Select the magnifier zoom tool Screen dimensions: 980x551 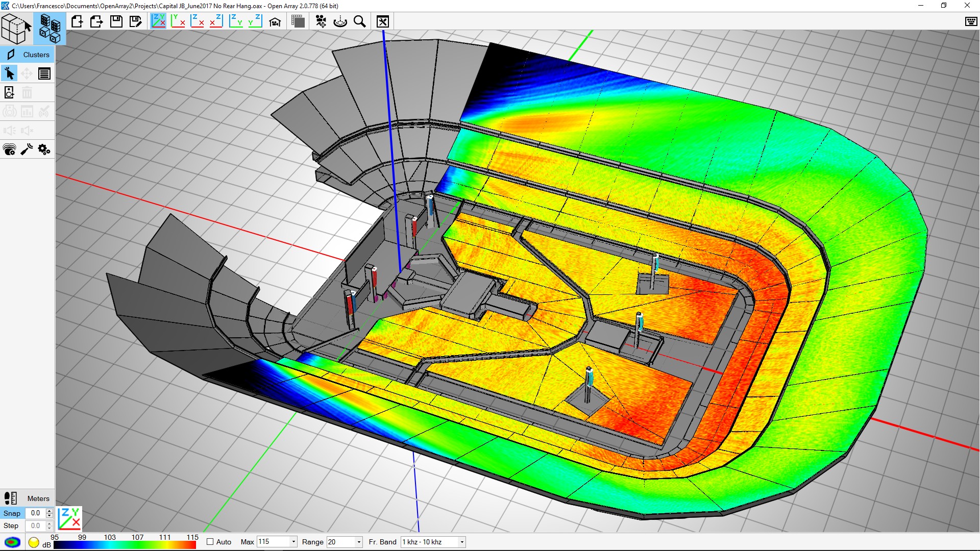tap(360, 21)
